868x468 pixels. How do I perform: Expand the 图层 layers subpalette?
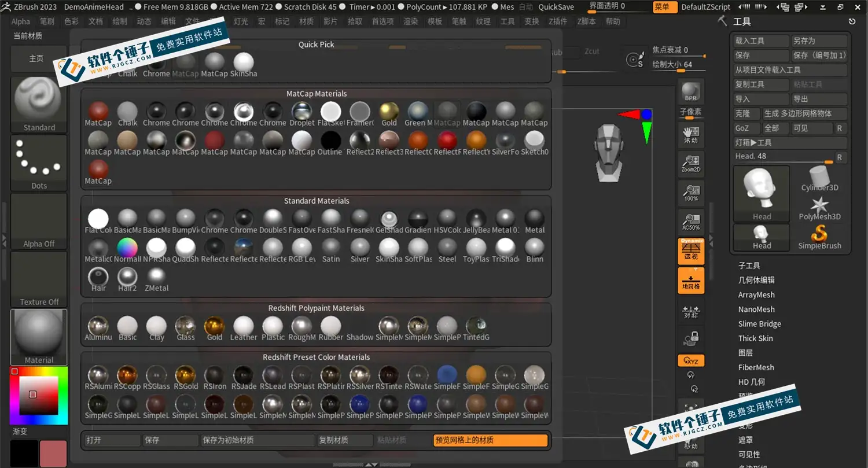click(745, 352)
